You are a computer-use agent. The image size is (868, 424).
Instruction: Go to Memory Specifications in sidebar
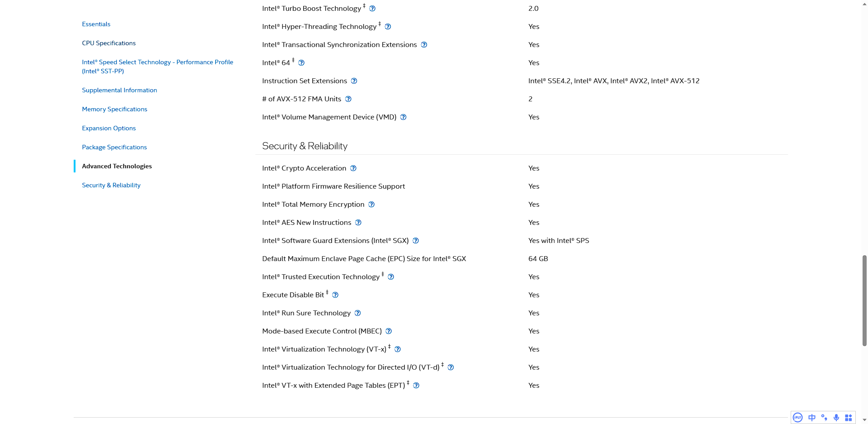pyautogui.click(x=114, y=109)
